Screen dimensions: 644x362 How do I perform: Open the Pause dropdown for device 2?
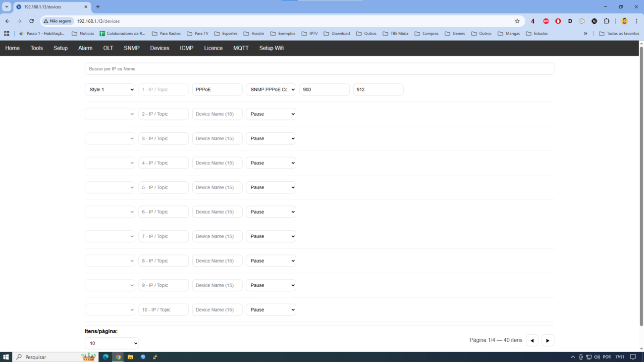point(271,114)
